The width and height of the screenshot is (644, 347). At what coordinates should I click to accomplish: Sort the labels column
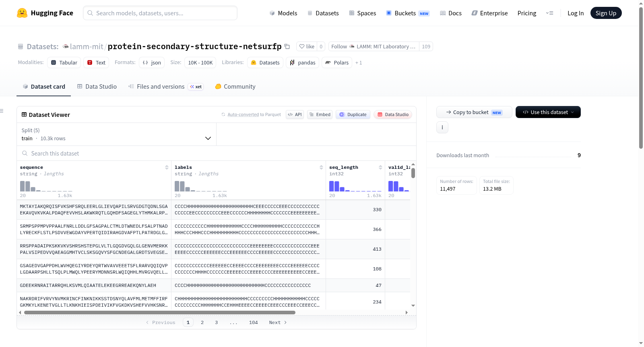click(321, 167)
